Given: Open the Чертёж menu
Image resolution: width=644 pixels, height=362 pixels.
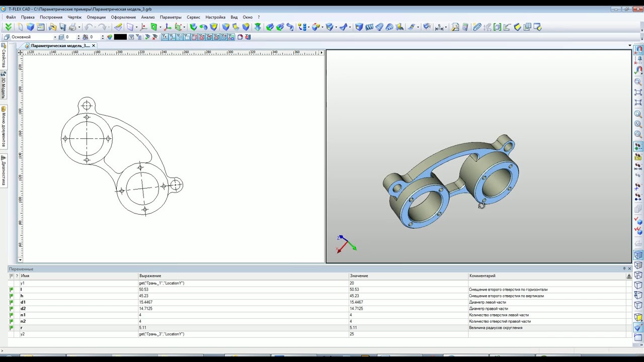Looking at the screenshot, I should point(74,17).
